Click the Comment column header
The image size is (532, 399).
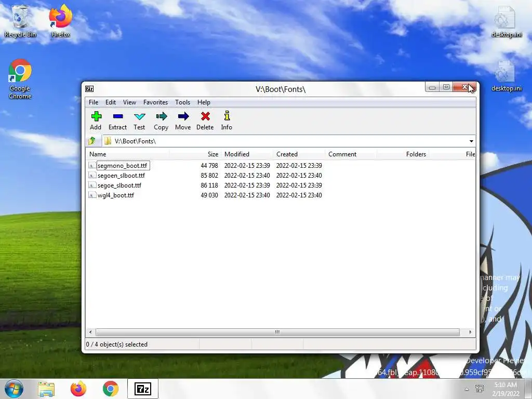(x=351, y=154)
